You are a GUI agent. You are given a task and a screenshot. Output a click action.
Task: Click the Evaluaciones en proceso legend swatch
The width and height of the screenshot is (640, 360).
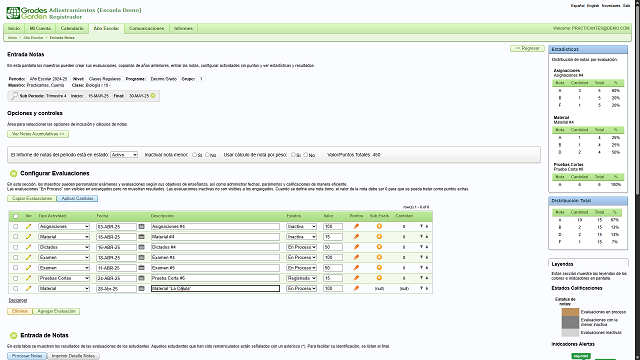click(x=570, y=312)
